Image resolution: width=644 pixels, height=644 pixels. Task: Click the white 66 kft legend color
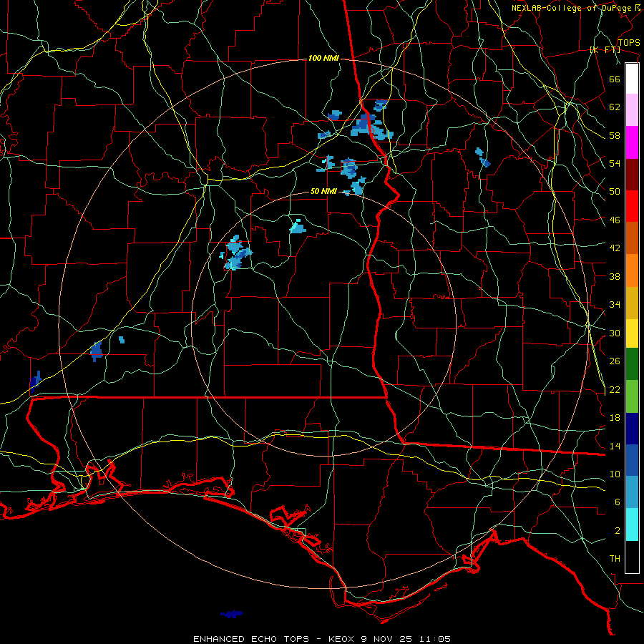632,79
